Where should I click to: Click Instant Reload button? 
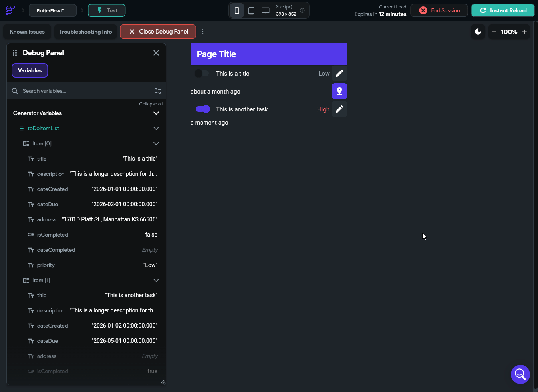503,10
